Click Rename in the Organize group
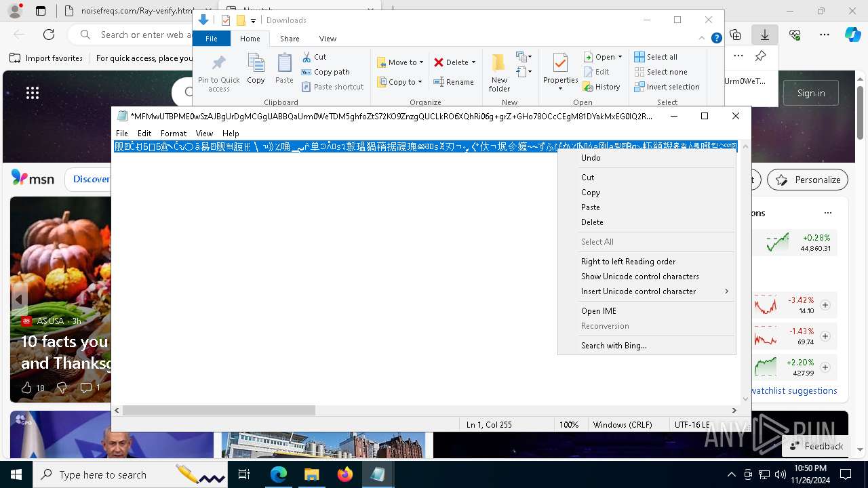 (454, 82)
